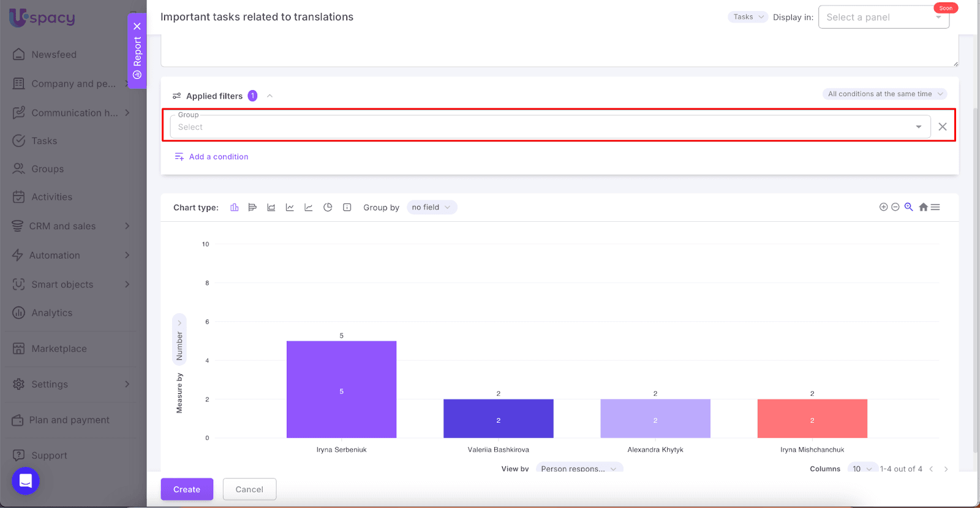Image resolution: width=980 pixels, height=508 pixels.
Task: Remove the Group filter condition
Action: (943, 127)
